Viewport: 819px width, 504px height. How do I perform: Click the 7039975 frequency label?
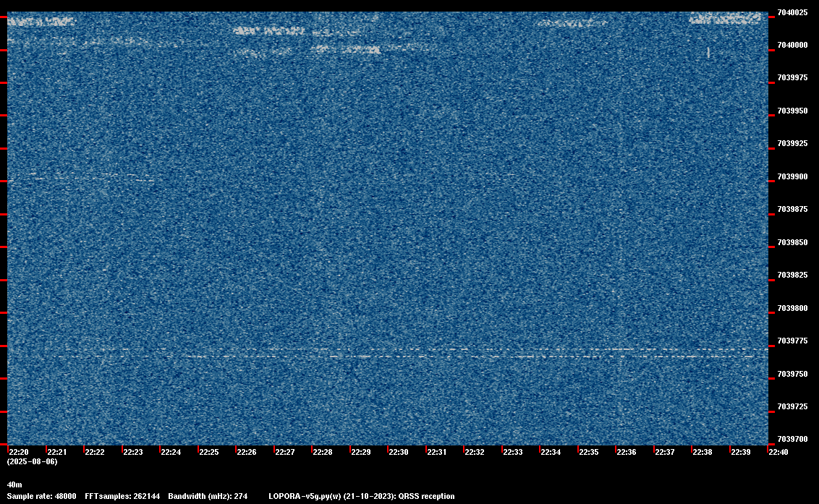792,78
